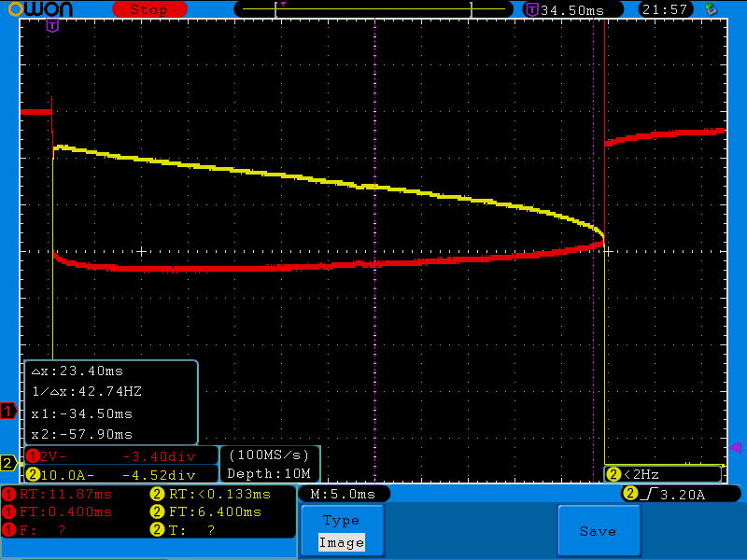This screenshot has width=747, height=560.
Task: Click the 100MS/s sample rate box
Action: [269, 455]
